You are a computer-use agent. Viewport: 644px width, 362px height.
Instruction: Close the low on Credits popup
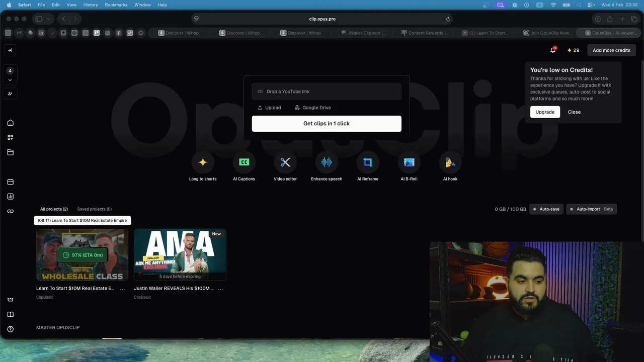(x=574, y=112)
